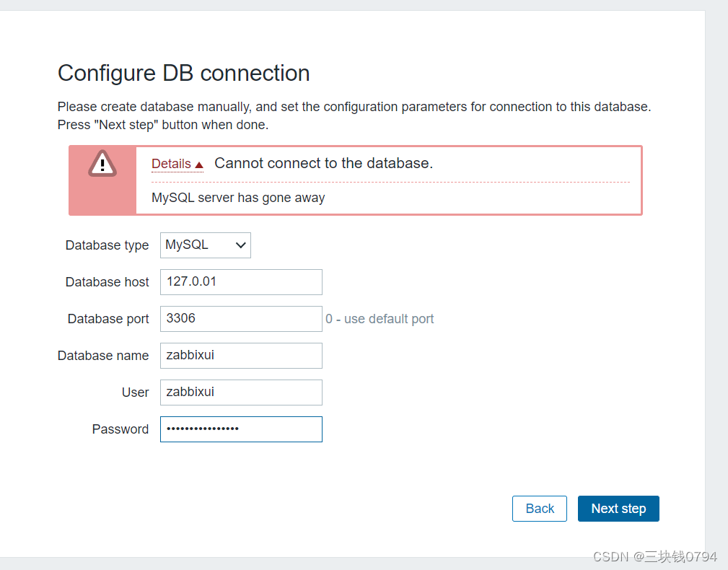Collapse the error Details link
Screen dimensions: 728x570
pyautogui.click(x=172, y=164)
